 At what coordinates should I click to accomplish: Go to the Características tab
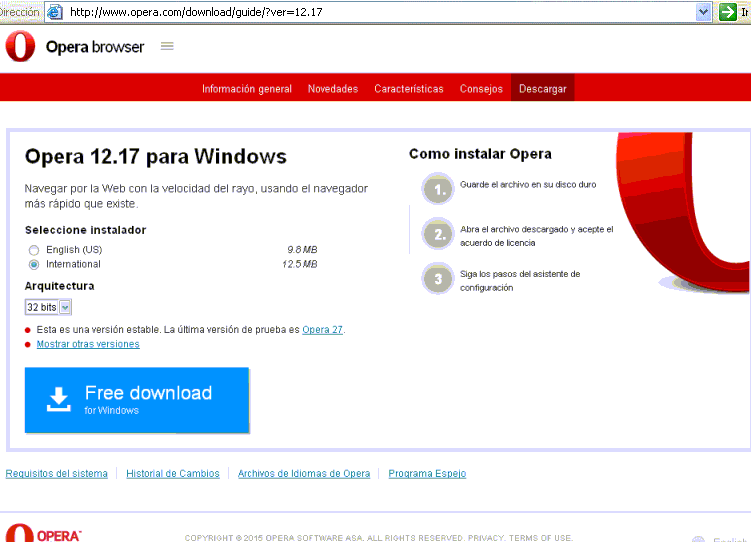tap(409, 89)
